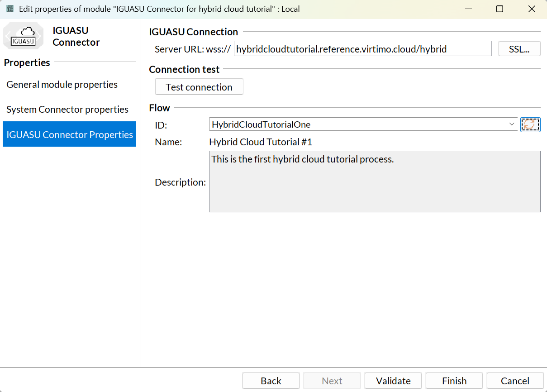
Task: Open the Flow ID dropdown arrow
Action: point(512,124)
